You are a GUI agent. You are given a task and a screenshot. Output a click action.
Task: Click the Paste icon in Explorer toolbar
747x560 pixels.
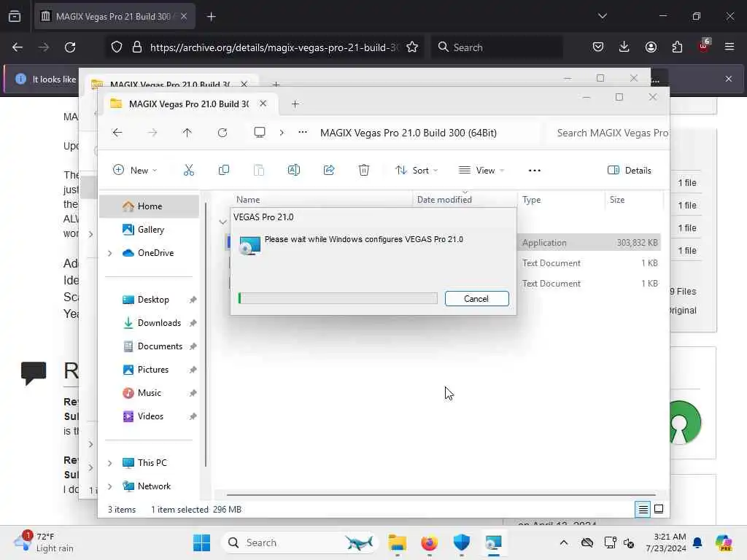coord(259,170)
